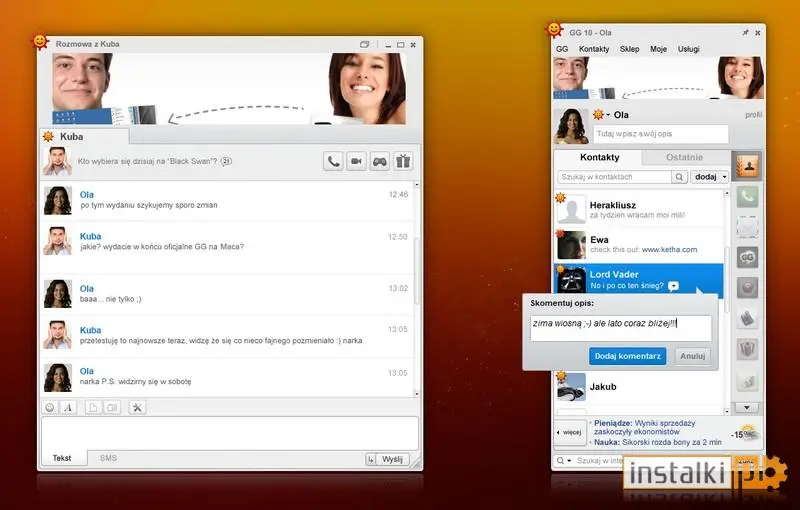Click the Anuluj button

tap(692, 356)
